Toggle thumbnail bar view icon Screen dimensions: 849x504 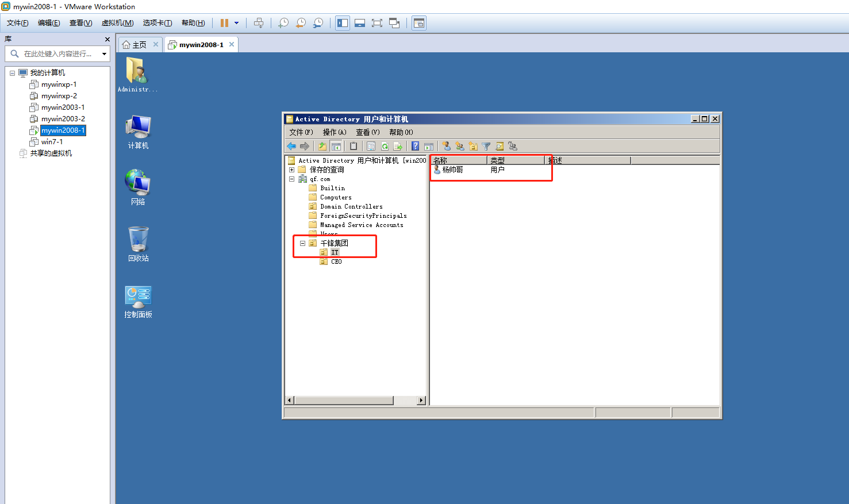coord(360,23)
